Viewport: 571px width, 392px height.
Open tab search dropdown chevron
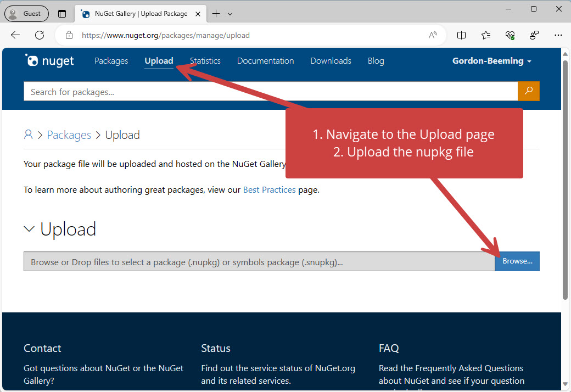(x=230, y=14)
